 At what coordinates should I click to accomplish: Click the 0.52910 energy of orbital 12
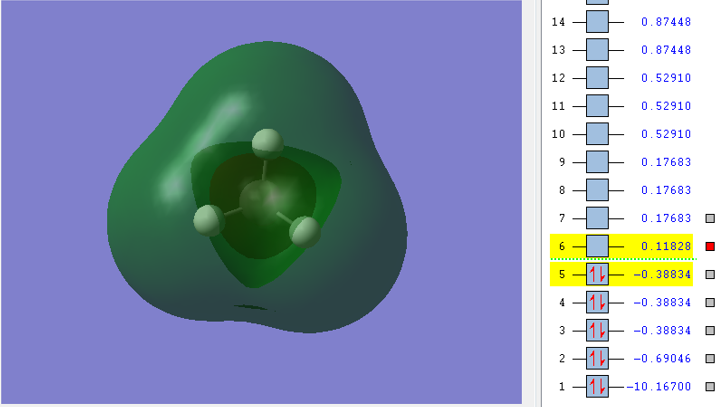click(x=666, y=78)
